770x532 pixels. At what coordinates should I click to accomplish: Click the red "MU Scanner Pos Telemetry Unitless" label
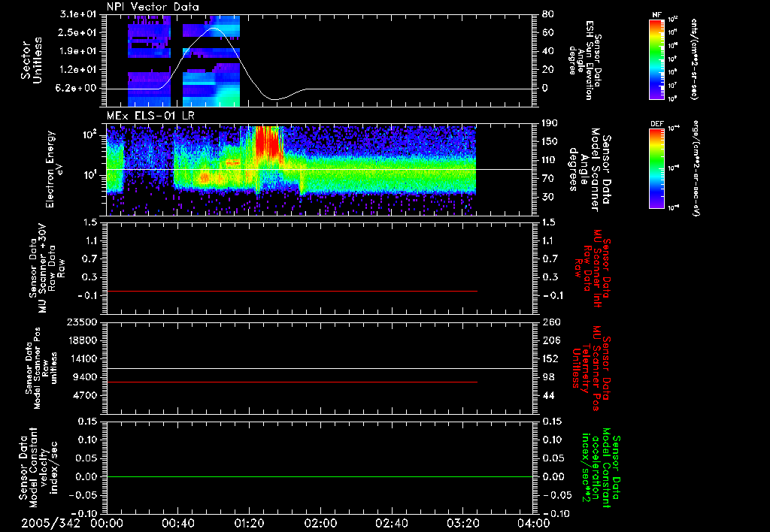[592, 368]
